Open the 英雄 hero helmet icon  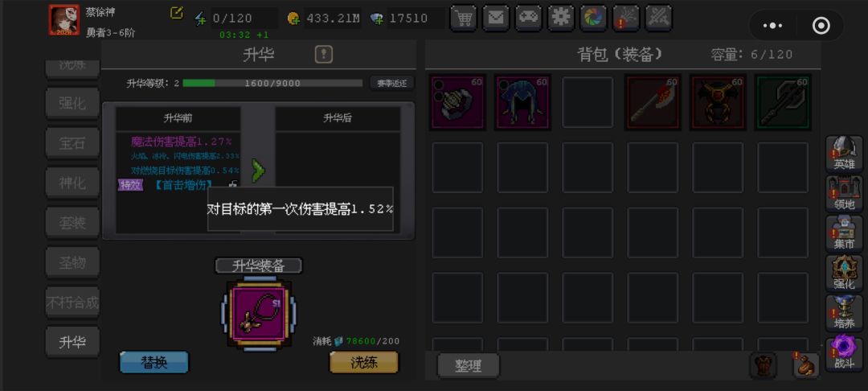click(844, 154)
